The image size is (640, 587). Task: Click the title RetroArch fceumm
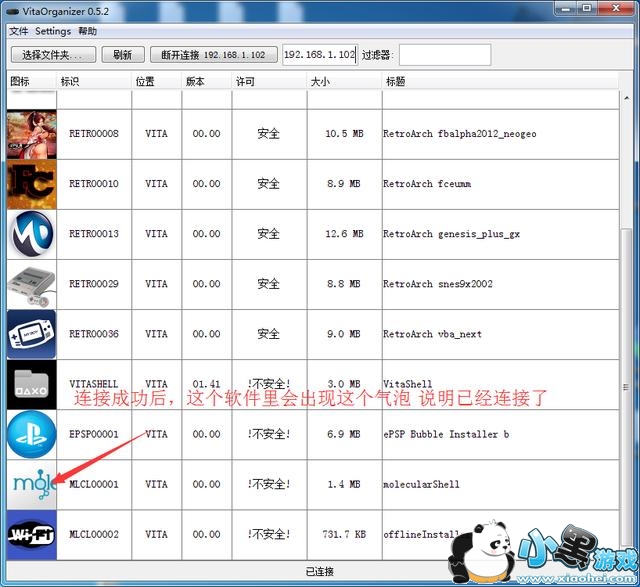427,184
